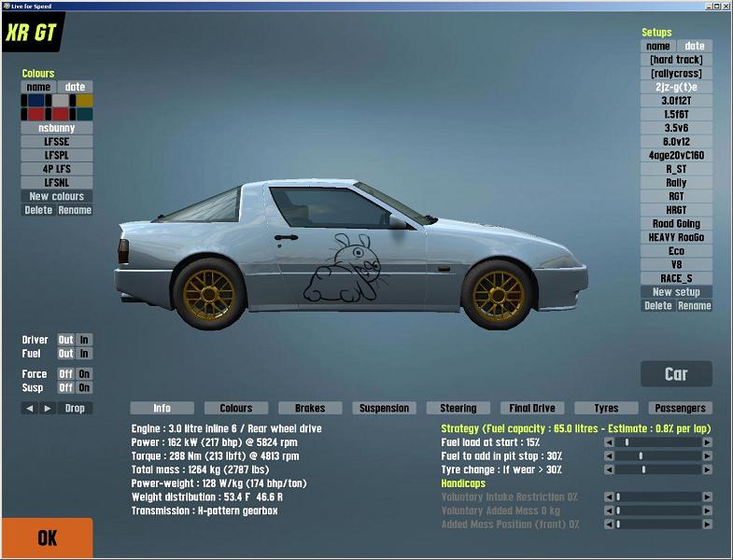Image resolution: width=733 pixels, height=560 pixels.
Task: Open the Steering tab
Action: (458, 408)
